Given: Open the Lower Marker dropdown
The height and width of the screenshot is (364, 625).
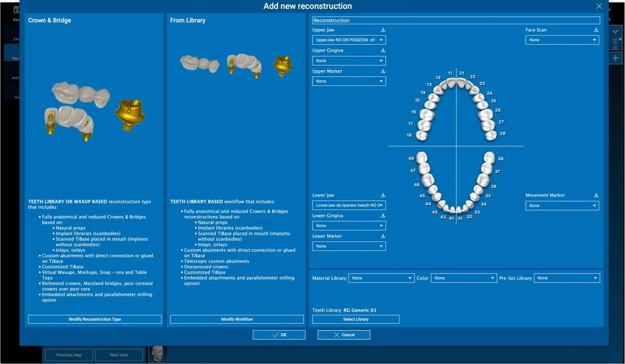Looking at the screenshot, I should [349, 246].
